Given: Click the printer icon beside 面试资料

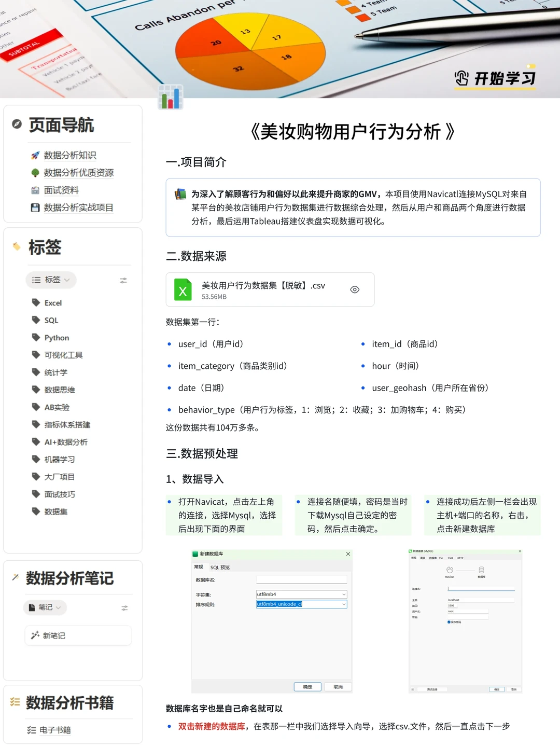Looking at the screenshot, I should pyautogui.click(x=35, y=190).
